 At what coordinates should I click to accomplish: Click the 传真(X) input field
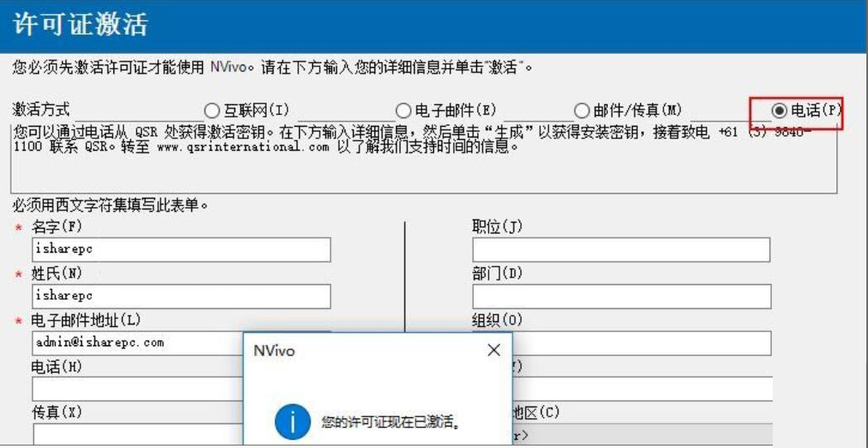pos(137,435)
